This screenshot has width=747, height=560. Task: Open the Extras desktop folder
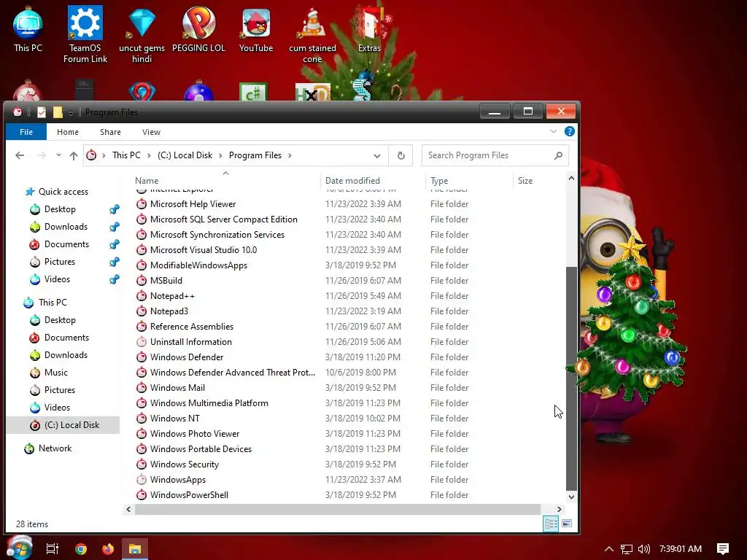click(x=369, y=29)
